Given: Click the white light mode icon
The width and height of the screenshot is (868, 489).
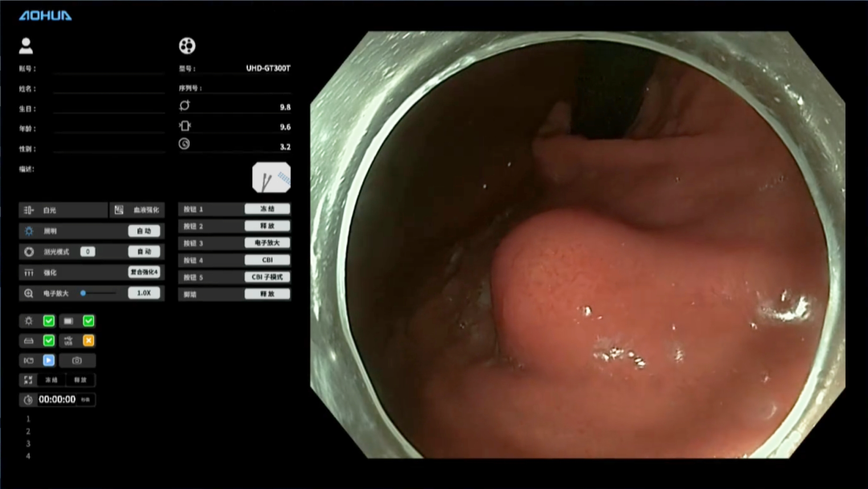Looking at the screenshot, I should point(29,210).
